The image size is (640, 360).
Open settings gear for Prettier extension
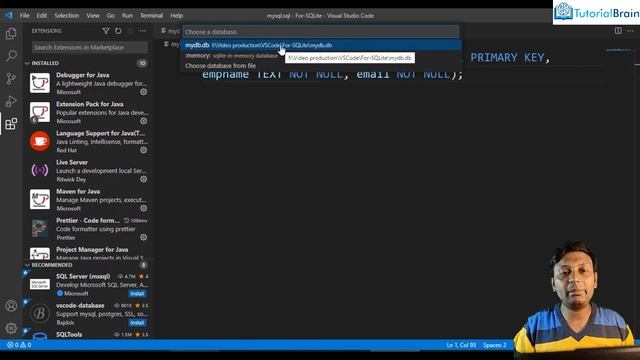pyautogui.click(x=144, y=238)
